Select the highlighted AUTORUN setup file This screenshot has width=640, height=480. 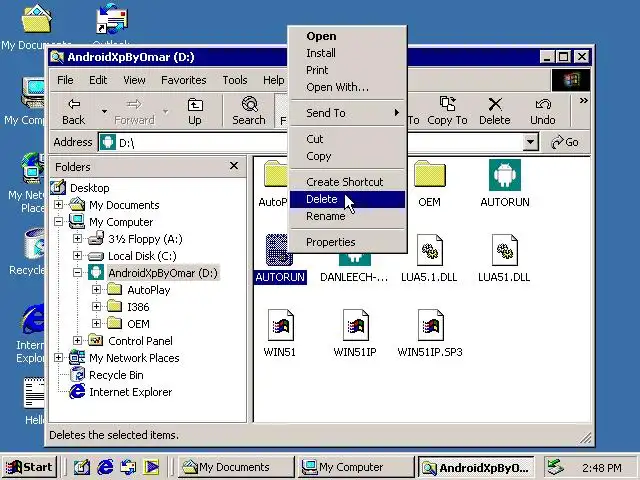point(280,259)
